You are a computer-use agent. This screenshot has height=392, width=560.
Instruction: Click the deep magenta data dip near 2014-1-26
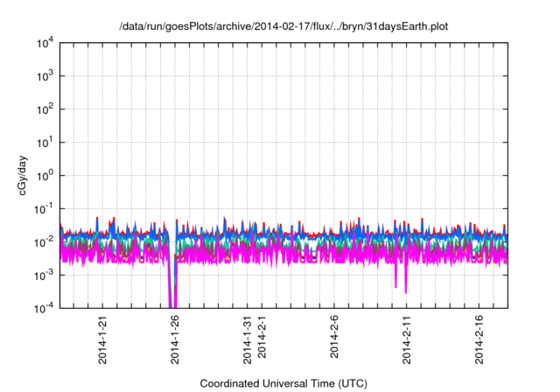[171, 293]
